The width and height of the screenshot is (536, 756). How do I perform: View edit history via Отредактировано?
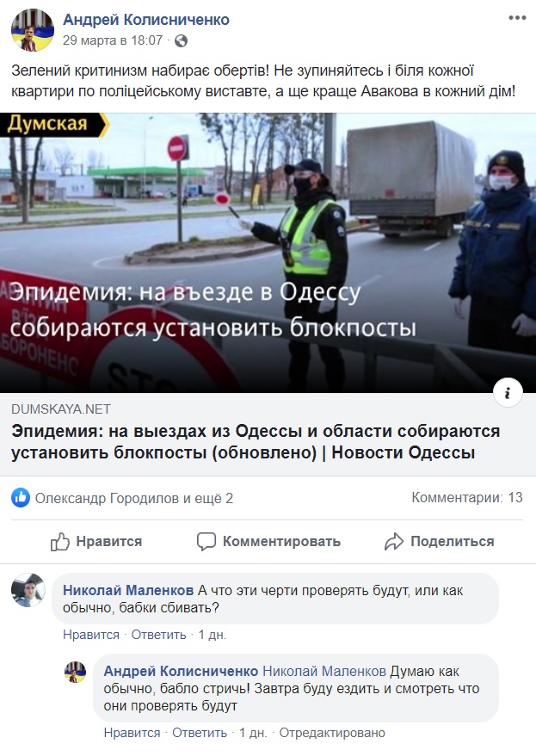click(332, 733)
